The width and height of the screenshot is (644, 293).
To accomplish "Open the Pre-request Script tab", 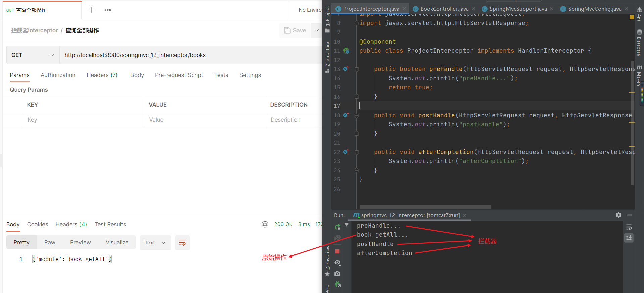I will coord(179,75).
